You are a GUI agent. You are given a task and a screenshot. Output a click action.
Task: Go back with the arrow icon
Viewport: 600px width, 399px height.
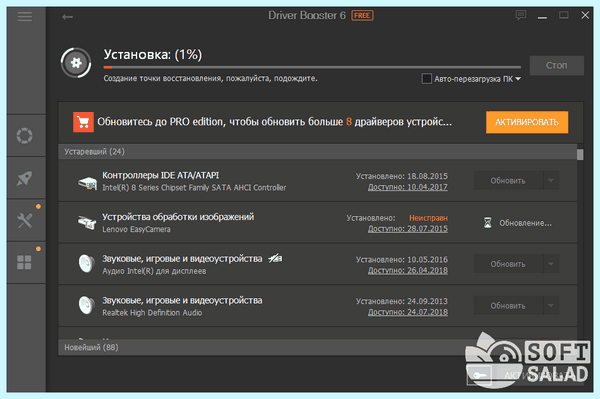coord(67,17)
